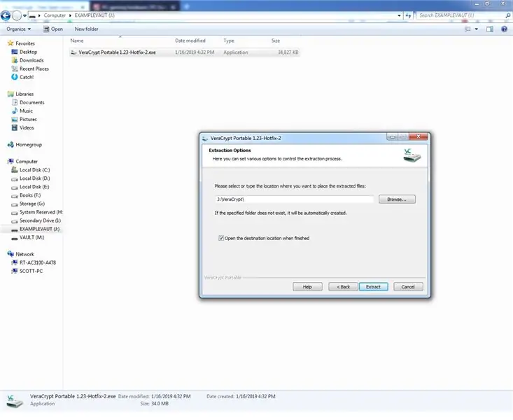
Task: Open the recent locations dropdown arrow
Action: [24, 15]
